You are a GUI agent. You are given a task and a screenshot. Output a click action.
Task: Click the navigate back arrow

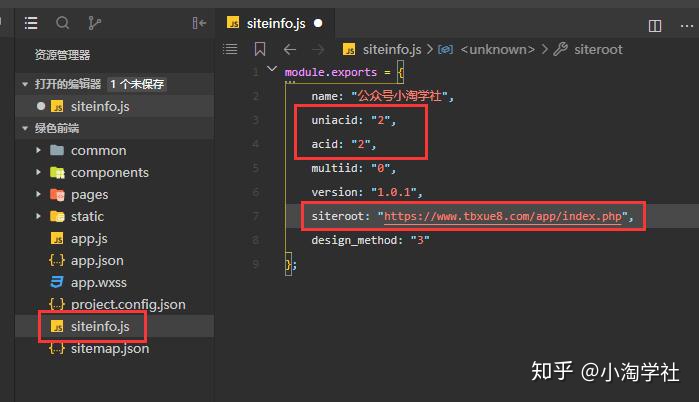290,49
